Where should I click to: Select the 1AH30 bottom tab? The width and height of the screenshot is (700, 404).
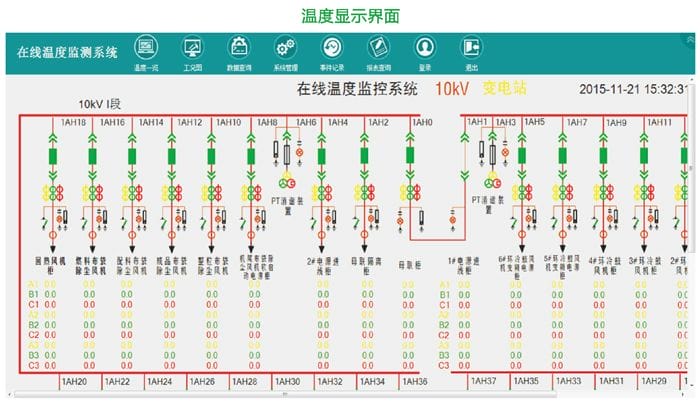coord(286,382)
